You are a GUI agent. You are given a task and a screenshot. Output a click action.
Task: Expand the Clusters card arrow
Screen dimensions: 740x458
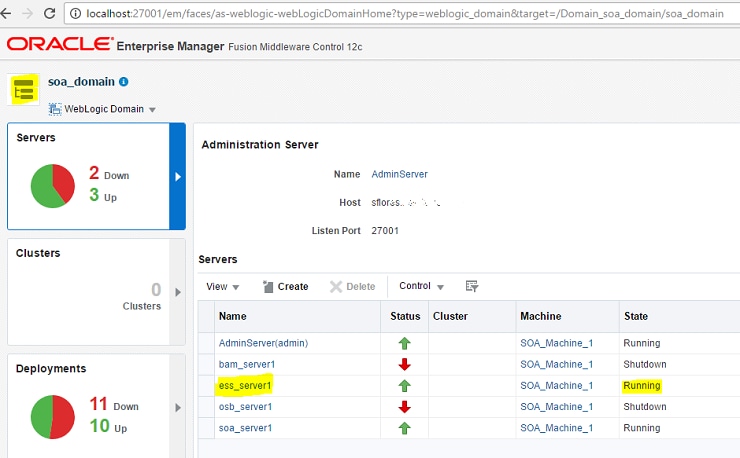(178, 292)
